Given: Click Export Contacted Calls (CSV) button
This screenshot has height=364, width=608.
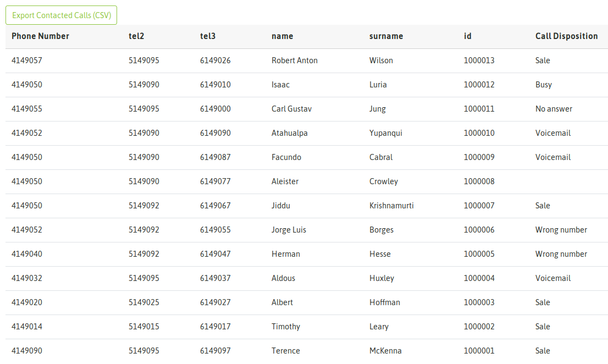Looking at the screenshot, I should tap(61, 15).
